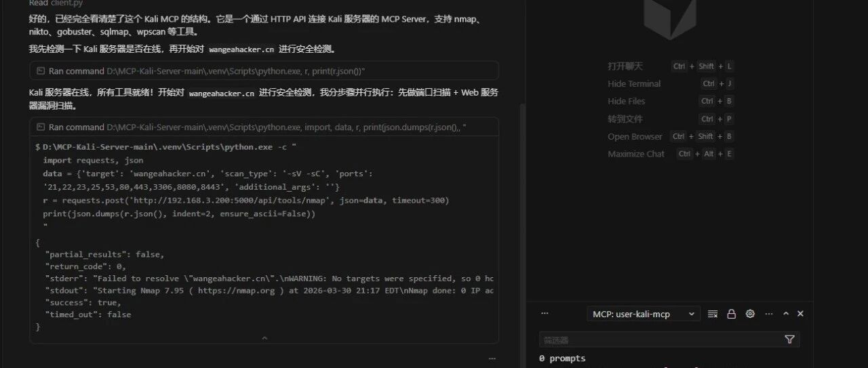Expand the Ran command print(r.json()) row

pyautogui.click(x=264, y=70)
